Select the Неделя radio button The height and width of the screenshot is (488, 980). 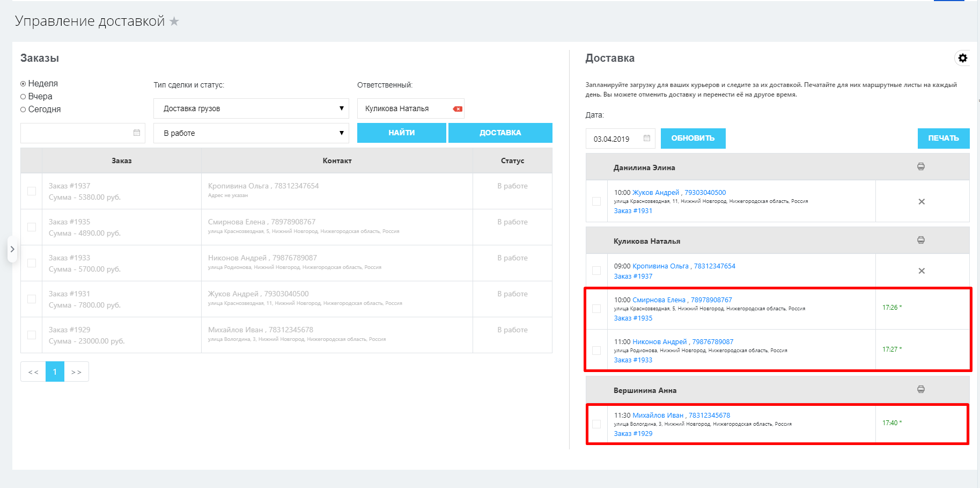pos(23,84)
